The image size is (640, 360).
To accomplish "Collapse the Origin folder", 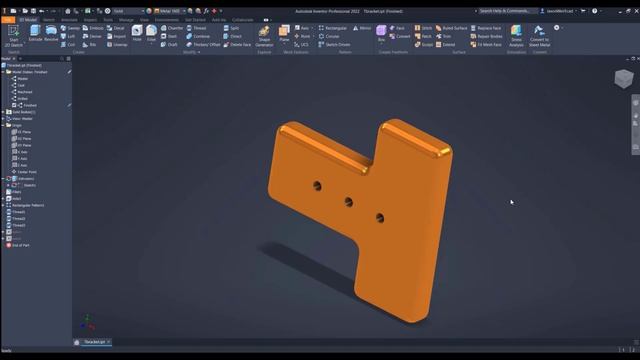I will (x=3, y=125).
